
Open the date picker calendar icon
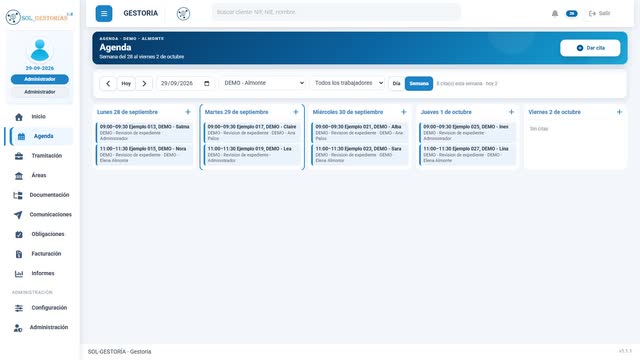click(x=207, y=83)
